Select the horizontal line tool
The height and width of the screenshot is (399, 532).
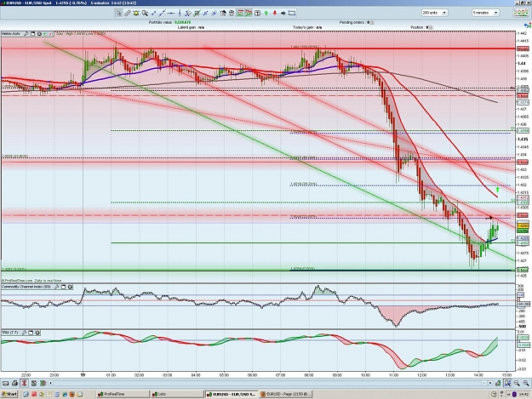tap(171, 14)
